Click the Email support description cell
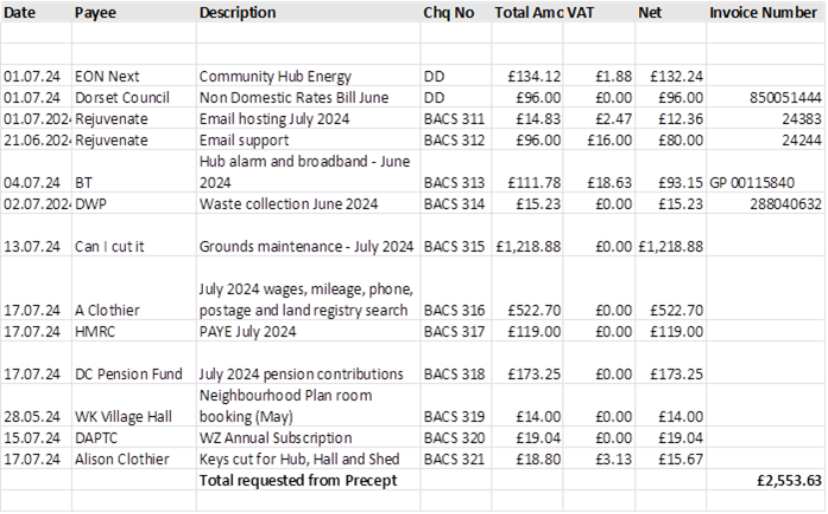Screen dimensions: 828x514 point(244,140)
